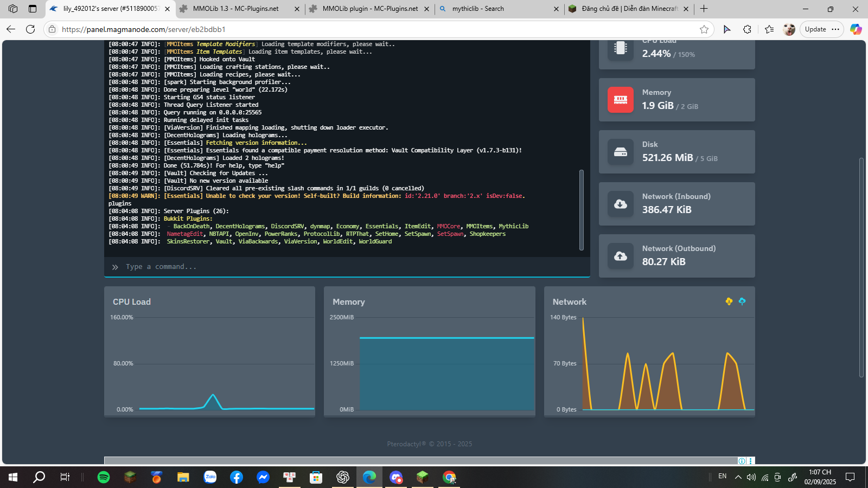868x488 pixels.
Task: Open the Copilot sidebar icon
Action: 856,29
